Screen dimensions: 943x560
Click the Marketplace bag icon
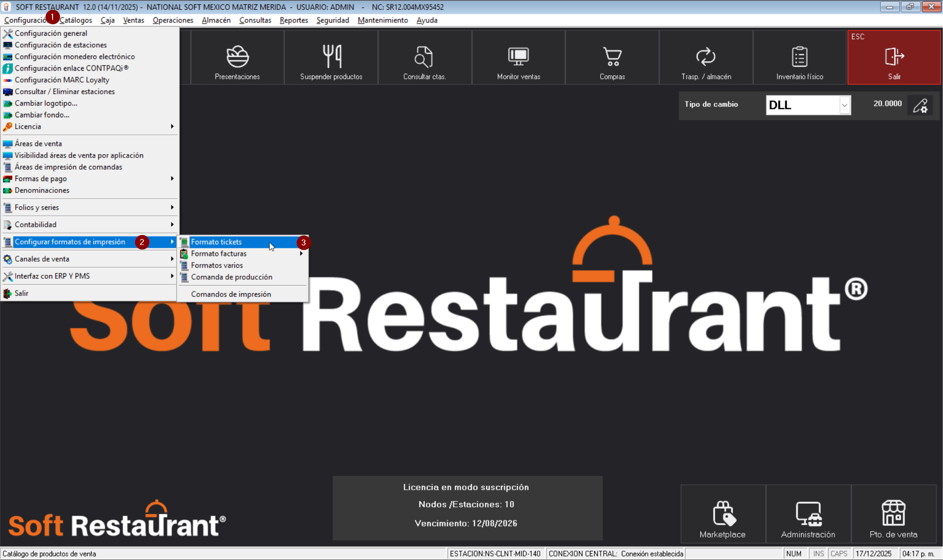coord(723,514)
